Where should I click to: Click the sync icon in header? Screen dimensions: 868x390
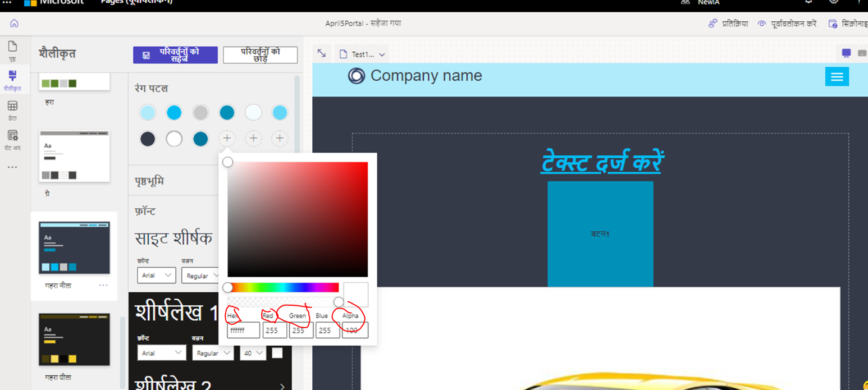coord(833,24)
